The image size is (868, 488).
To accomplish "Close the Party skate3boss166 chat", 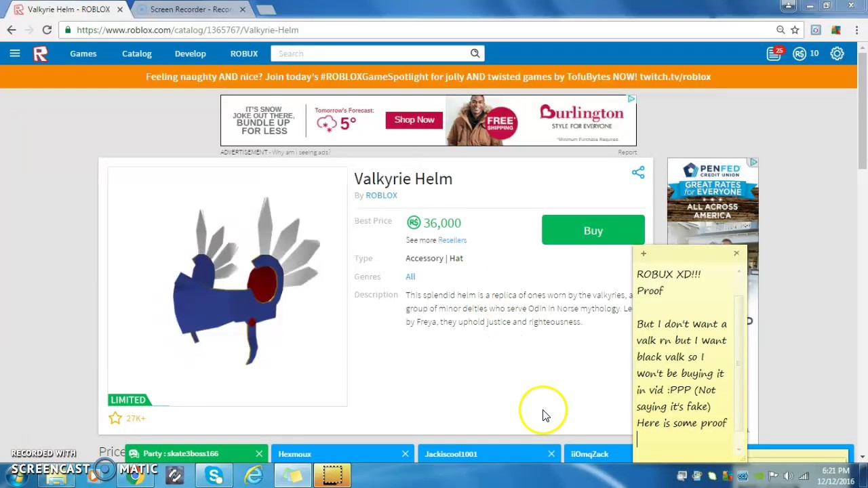I will coord(259,454).
